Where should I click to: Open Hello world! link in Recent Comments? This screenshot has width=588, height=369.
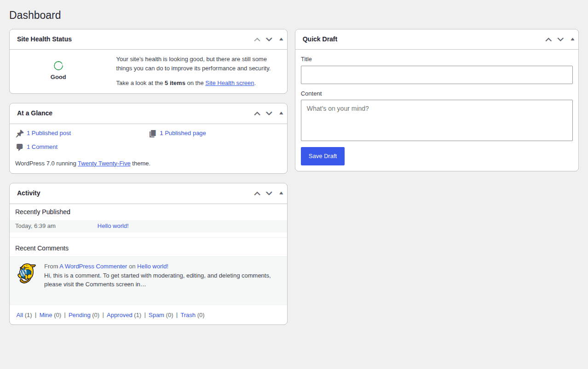pos(153,267)
